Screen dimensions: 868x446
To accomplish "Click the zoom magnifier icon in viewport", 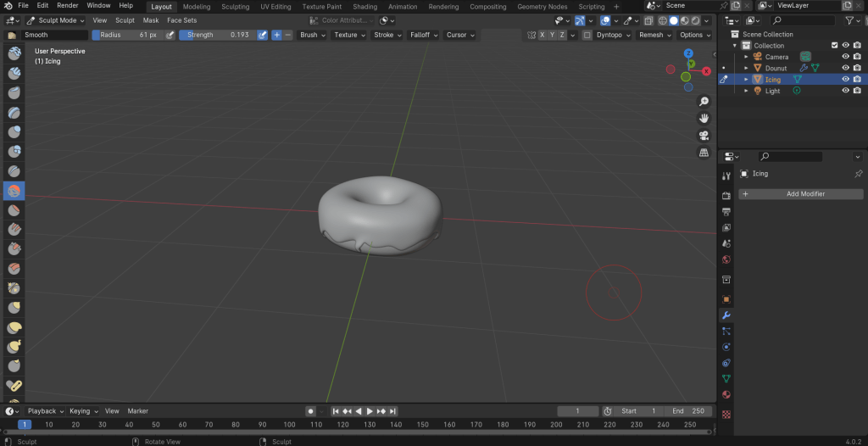I will coord(704,102).
